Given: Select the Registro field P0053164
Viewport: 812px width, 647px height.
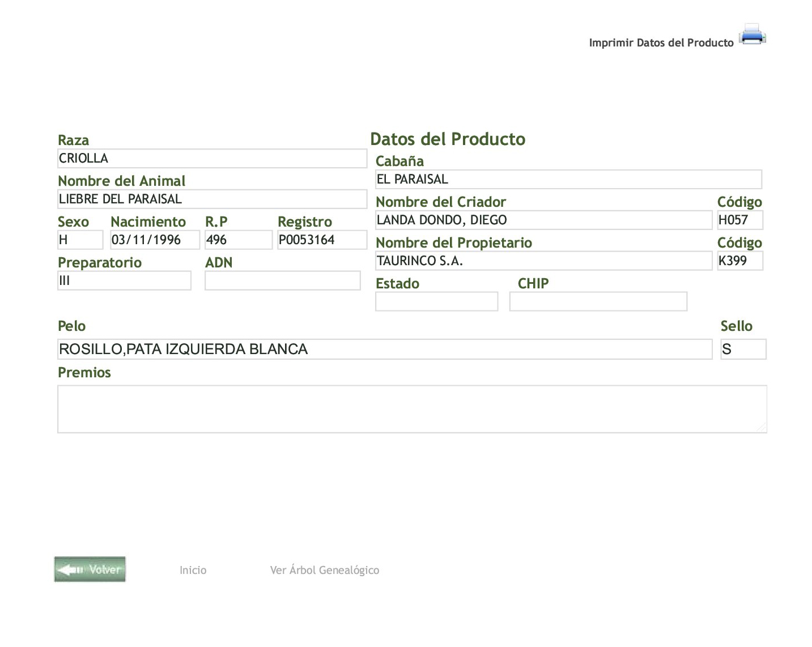Looking at the screenshot, I should click(321, 240).
